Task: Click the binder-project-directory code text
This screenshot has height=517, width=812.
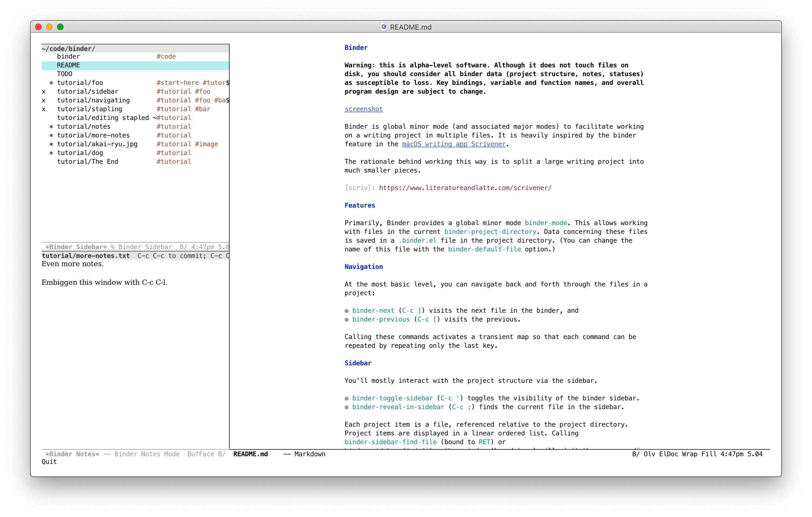Action: (x=490, y=232)
